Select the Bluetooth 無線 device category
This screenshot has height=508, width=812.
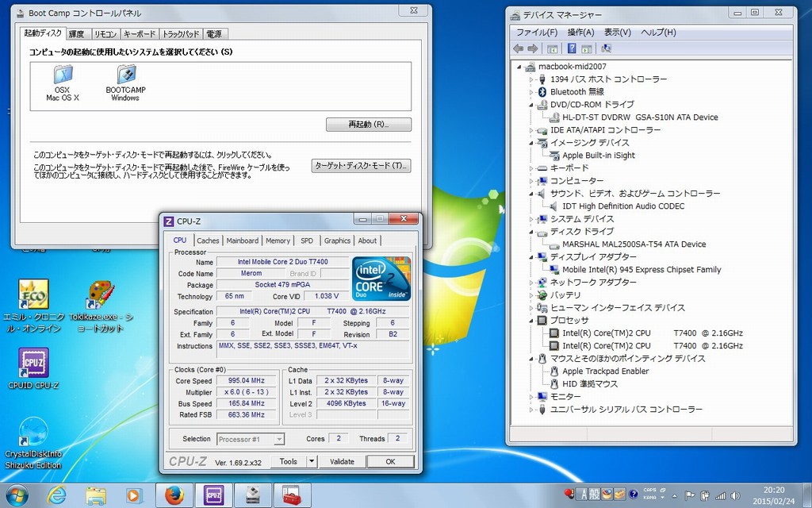(577, 92)
